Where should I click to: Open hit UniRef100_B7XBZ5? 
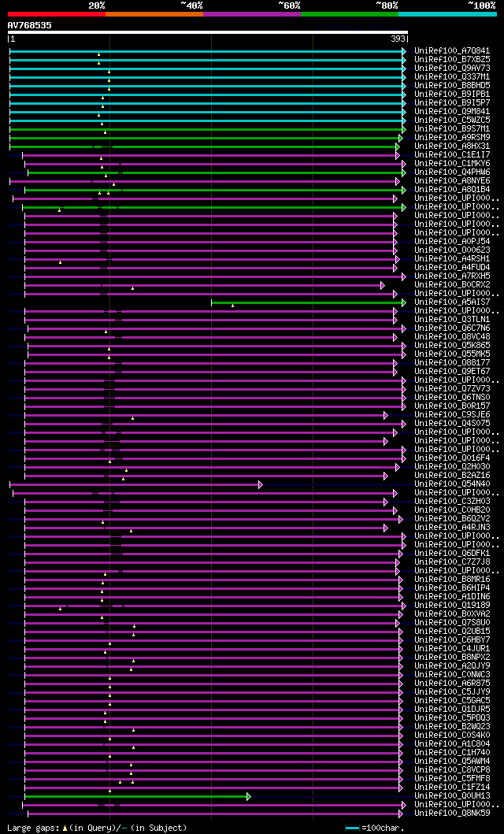coord(453,59)
